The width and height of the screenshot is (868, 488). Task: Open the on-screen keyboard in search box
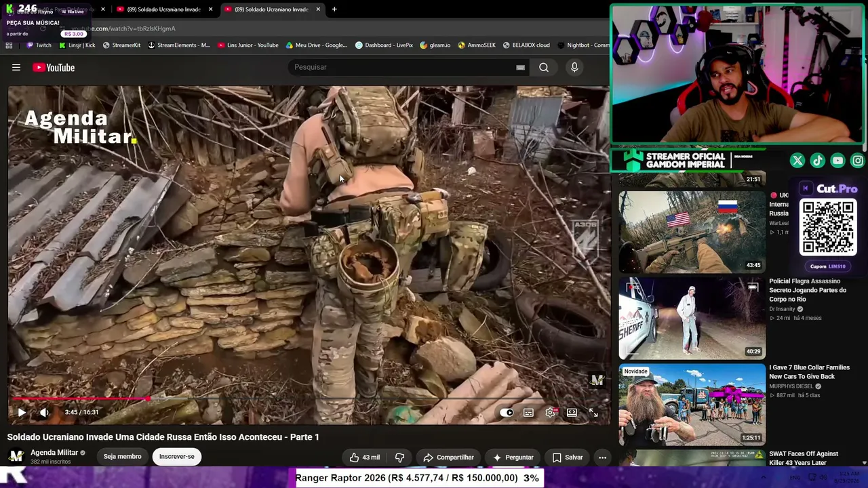click(520, 68)
